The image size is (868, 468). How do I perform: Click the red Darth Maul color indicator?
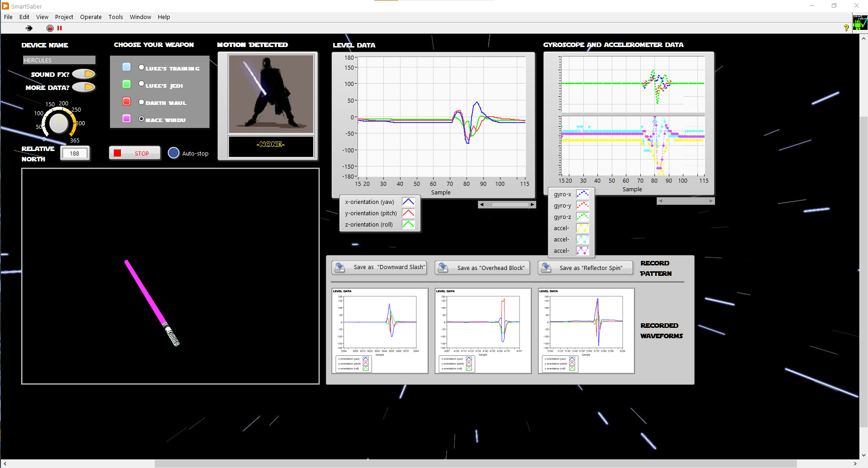click(127, 101)
